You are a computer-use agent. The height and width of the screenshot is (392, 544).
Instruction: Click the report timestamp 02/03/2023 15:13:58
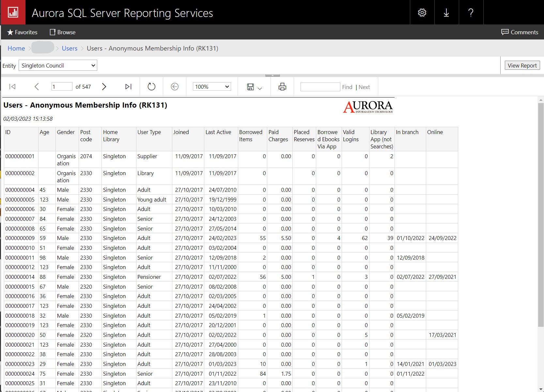point(28,119)
